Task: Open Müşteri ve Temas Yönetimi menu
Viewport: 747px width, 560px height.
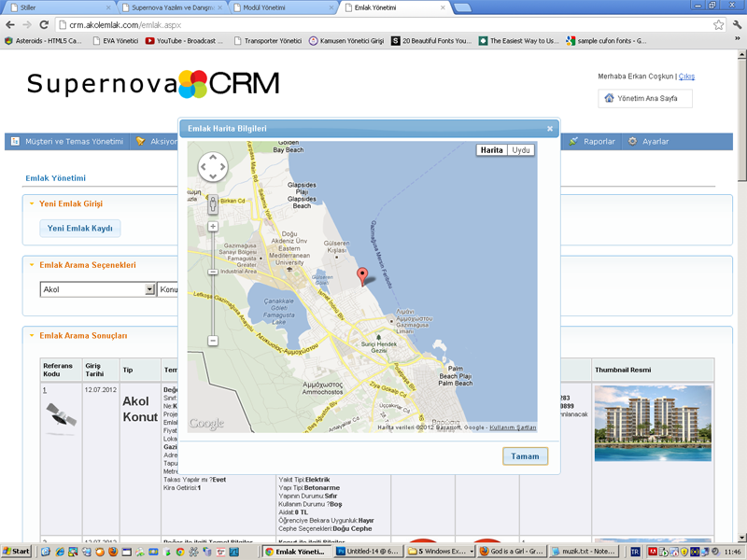Action: tap(67, 142)
